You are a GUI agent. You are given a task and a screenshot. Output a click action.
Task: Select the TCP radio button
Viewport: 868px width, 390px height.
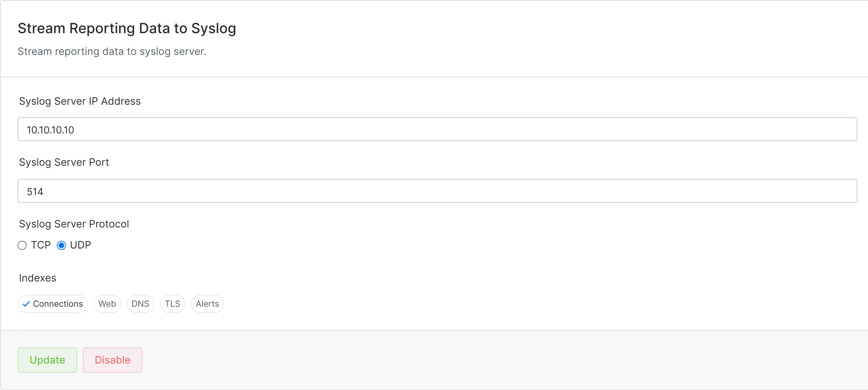22,245
